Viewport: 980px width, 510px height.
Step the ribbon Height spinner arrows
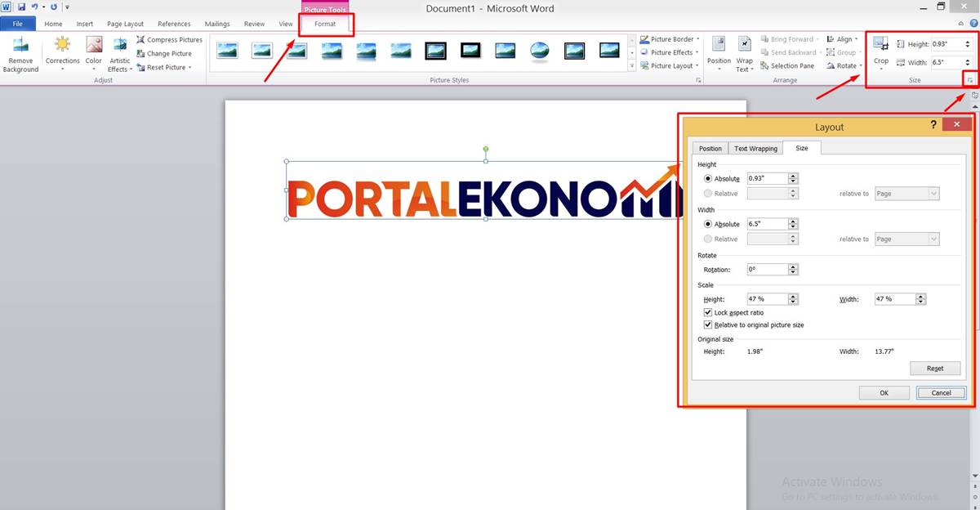point(968,44)
